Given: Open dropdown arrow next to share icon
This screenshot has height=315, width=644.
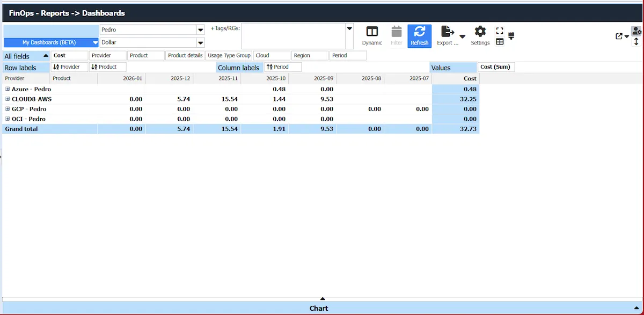Looking at the screenshot, I should click(x=627, y=36).
